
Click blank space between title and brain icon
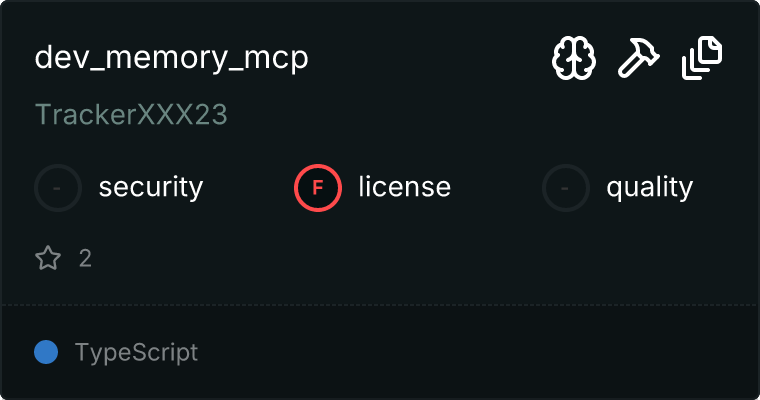tap(429, 58)
